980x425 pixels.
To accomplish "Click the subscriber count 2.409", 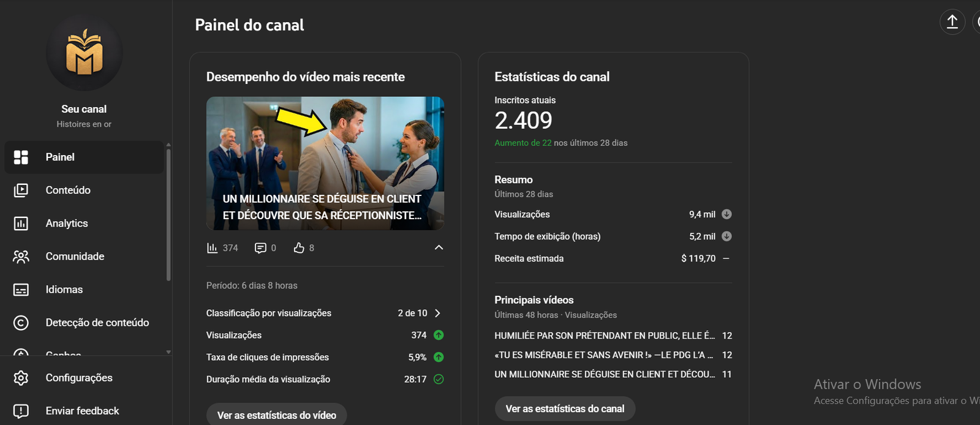I will 524,121.
